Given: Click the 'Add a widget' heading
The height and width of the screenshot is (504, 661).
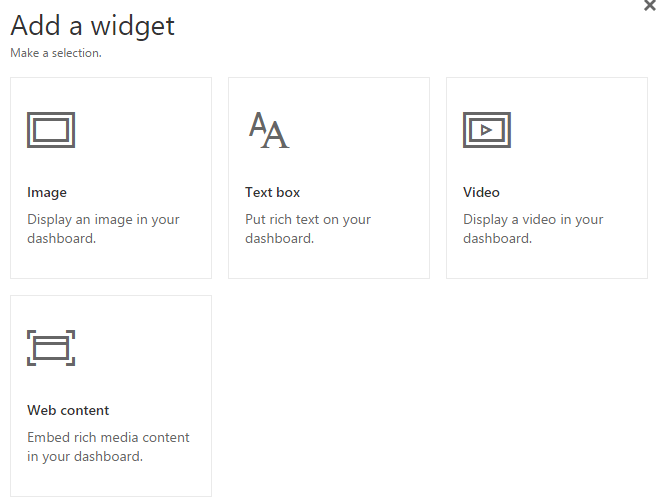Looking at the screenshot, I should pyautogui.click(x=92, y=26).
